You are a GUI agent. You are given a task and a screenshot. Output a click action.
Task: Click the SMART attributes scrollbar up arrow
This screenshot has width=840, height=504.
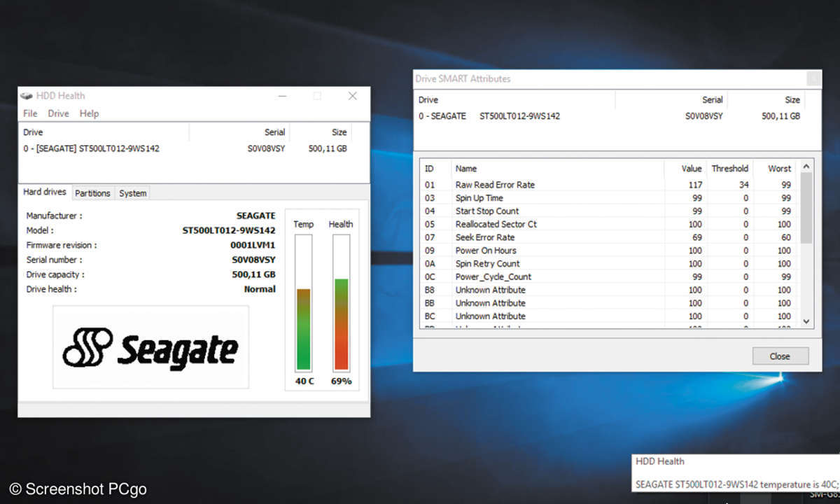click(x=806, y=167)
